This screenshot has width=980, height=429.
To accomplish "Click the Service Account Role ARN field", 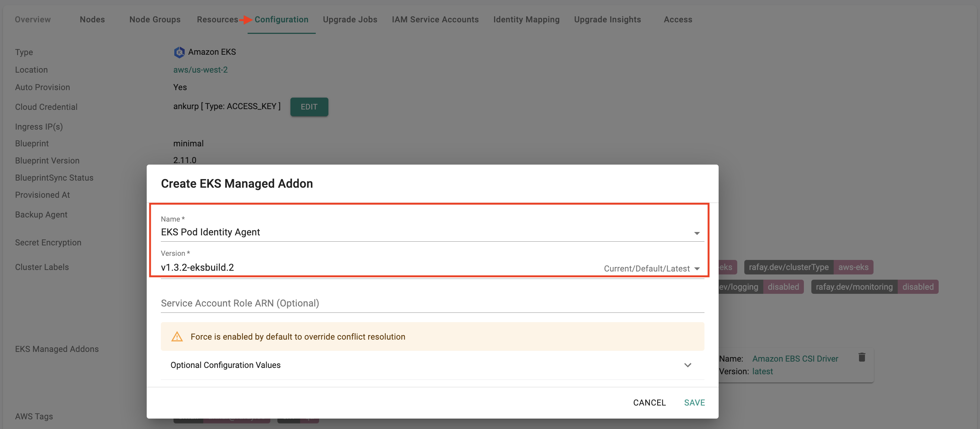I will click(x=432, y=304).
